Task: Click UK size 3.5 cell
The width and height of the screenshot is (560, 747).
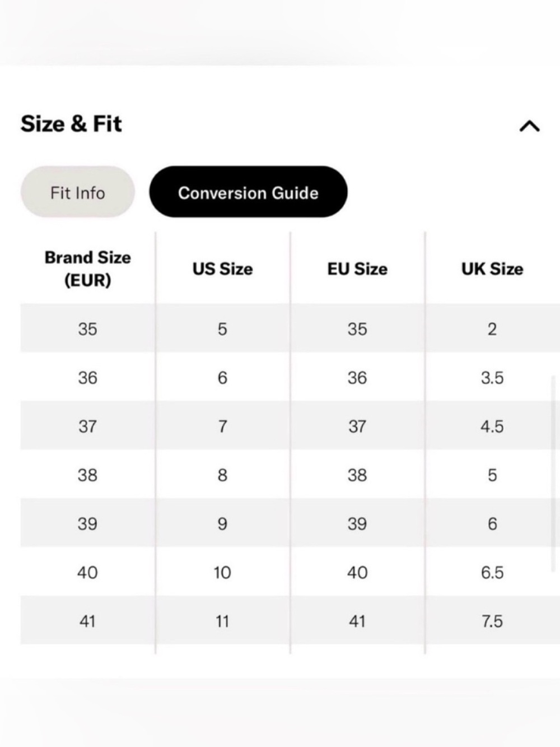Action: tap(492, 377)
